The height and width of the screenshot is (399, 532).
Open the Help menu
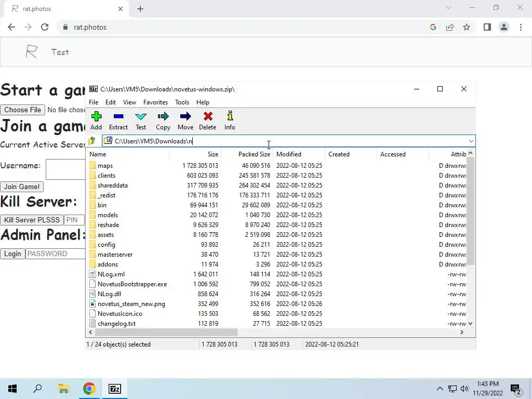click(203, 102)
